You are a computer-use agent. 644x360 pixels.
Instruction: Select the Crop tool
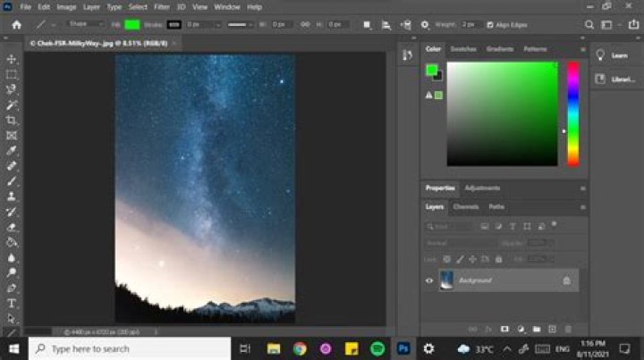[12, 120]
